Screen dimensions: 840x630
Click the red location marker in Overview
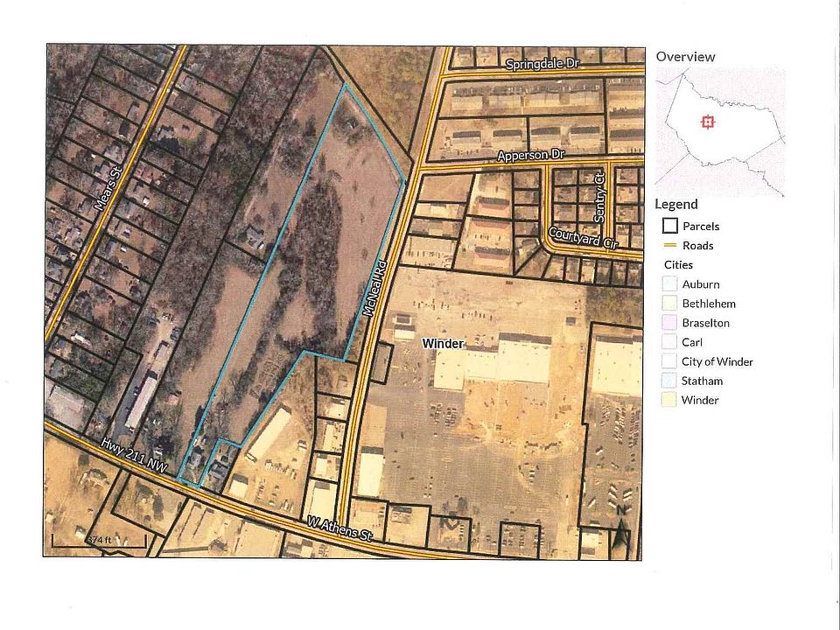tap(708, 122)
